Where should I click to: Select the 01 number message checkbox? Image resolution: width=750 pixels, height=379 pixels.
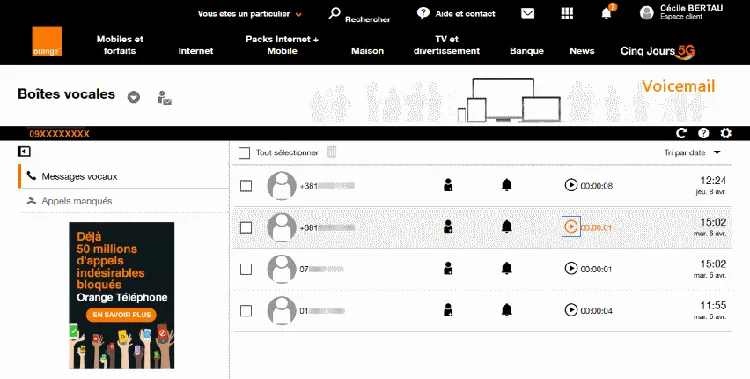click(246, 311)
